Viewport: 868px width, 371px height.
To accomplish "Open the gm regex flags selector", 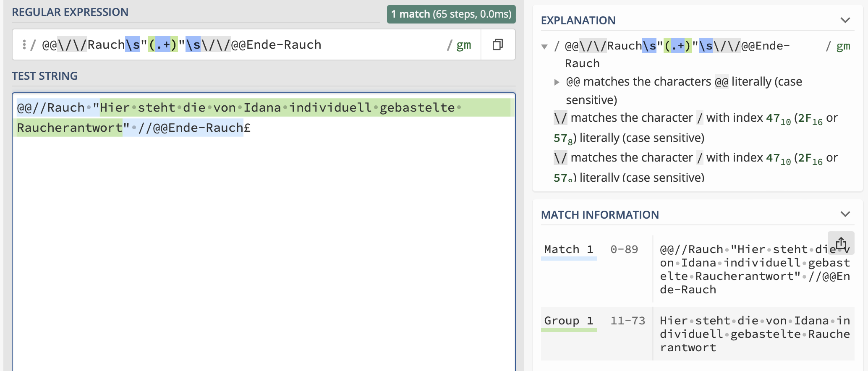I will coord(463,45).
